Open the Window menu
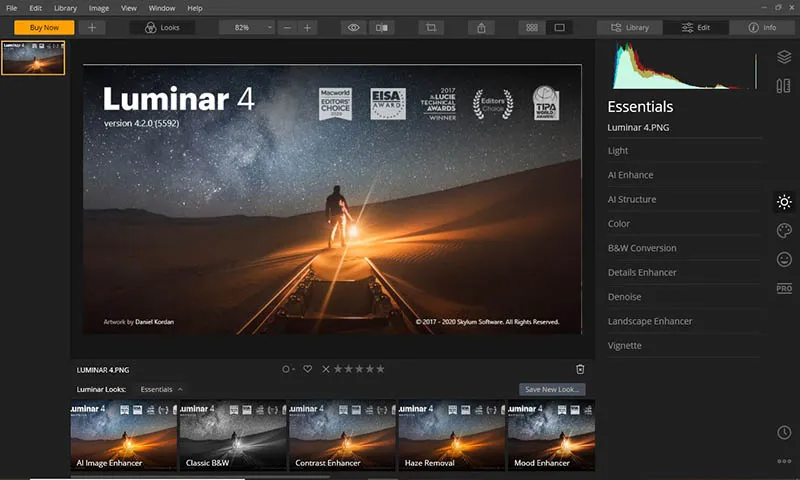Screen dimensions: 800x480 (x=162, y=8)
